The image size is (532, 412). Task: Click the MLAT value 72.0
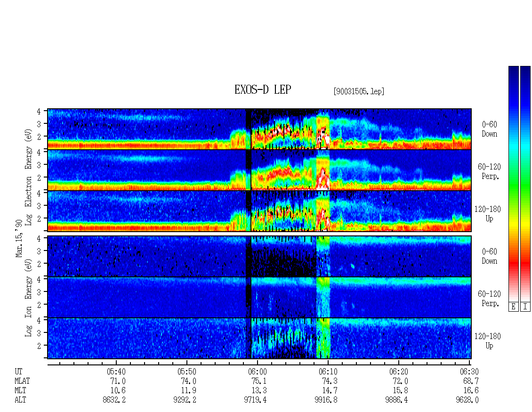[x=400, y=381]
